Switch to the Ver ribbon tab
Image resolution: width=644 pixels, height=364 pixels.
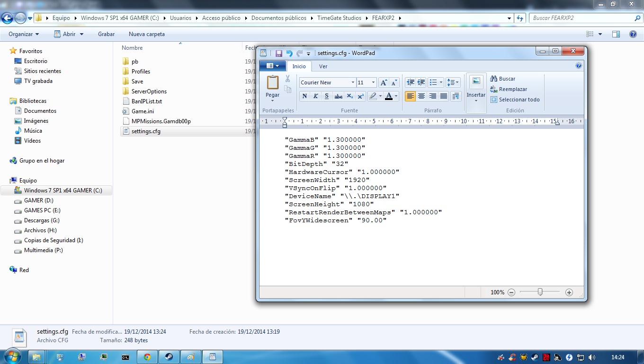tap(323, 66)
